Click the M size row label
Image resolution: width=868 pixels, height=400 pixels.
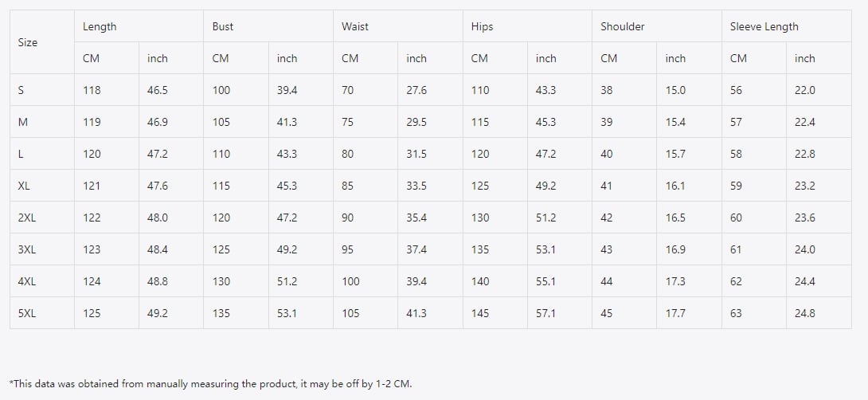[x=42, y=122]
